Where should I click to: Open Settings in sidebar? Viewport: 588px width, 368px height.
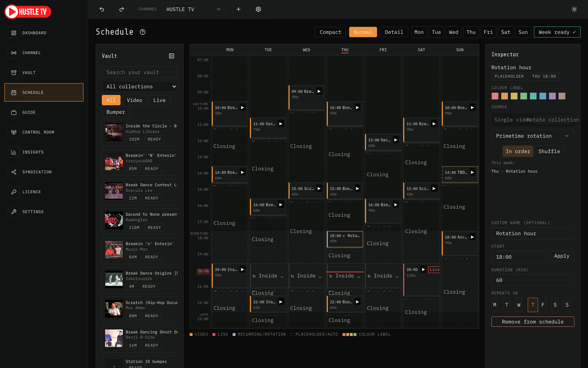pos(44,212)
